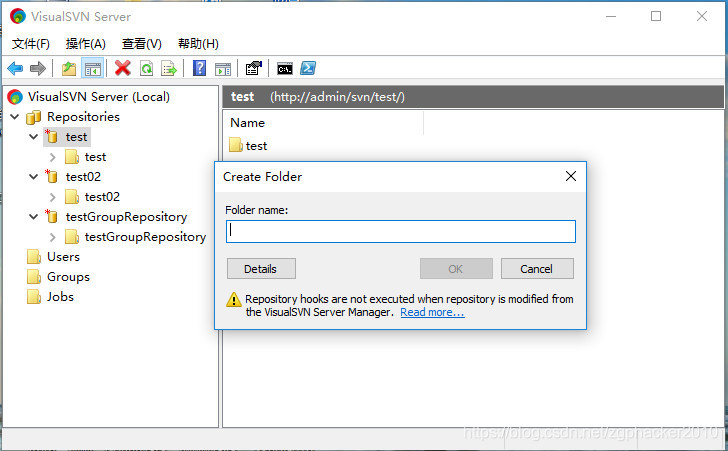The height and width of the screenshot is (451, 728).
Task: Click the OK button in Create Folder
Action: [456, 269]
